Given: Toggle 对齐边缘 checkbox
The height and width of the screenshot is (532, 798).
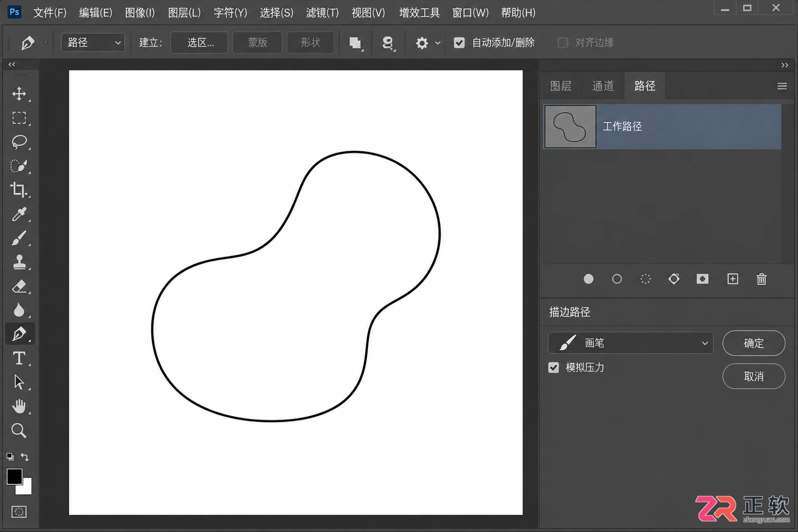Looking at the screenshot, I should 562,43.
